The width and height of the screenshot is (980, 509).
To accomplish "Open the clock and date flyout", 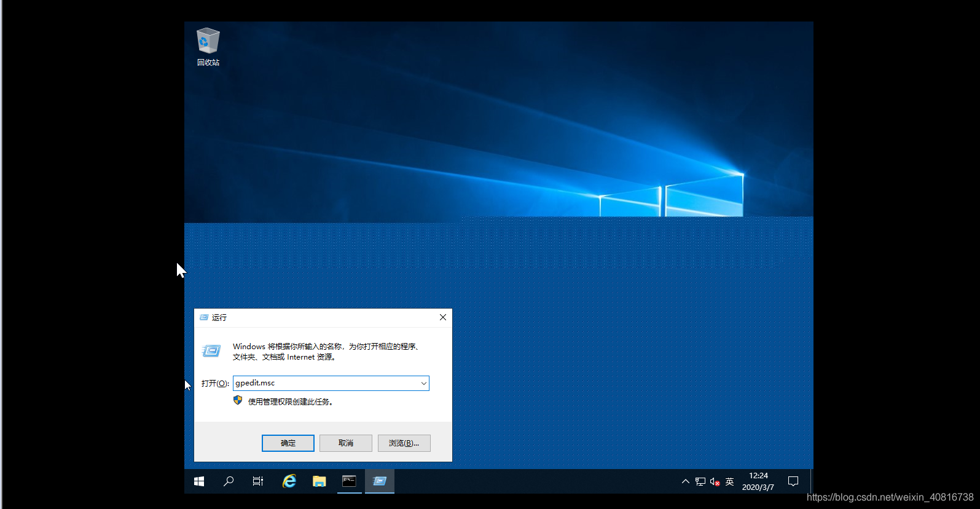I will click(758, 481).
